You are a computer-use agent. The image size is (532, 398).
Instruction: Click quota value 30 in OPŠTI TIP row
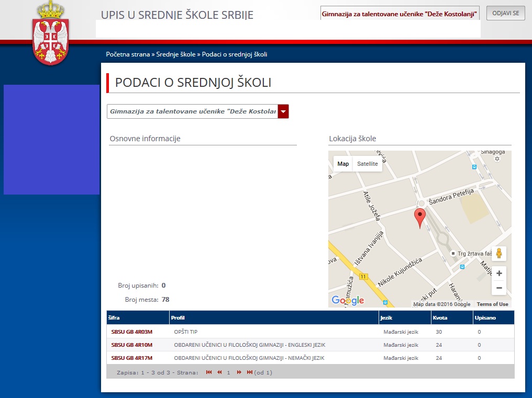point(439,332)
